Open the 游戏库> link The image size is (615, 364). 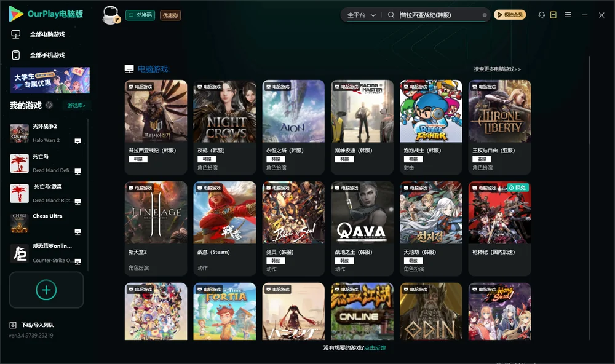pyautogui.click(x=76, y=106)
